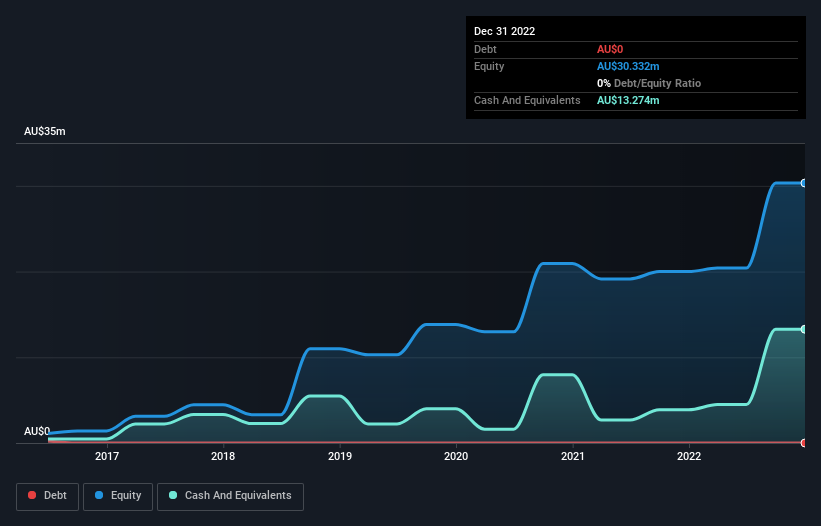Click the blue Equity legend dot
Viewport: 821px width, 526px height.
99,495
